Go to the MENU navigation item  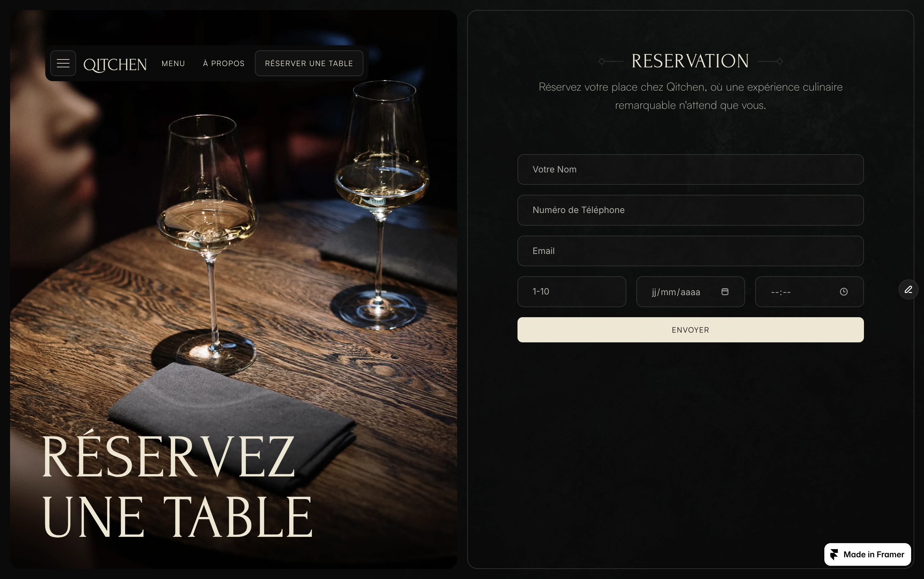[173, 64]
